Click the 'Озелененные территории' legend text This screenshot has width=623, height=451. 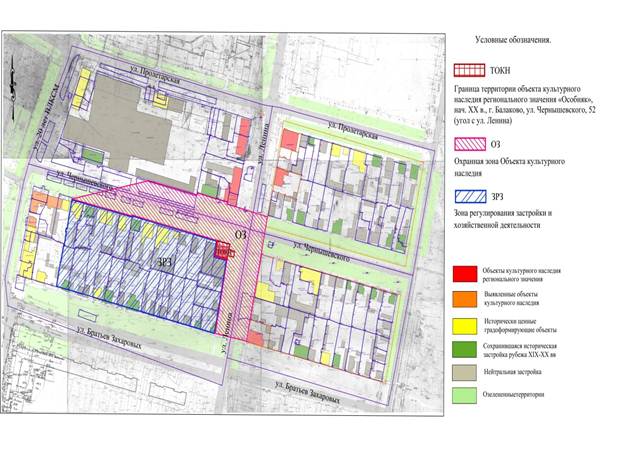[x=513, y=395]
